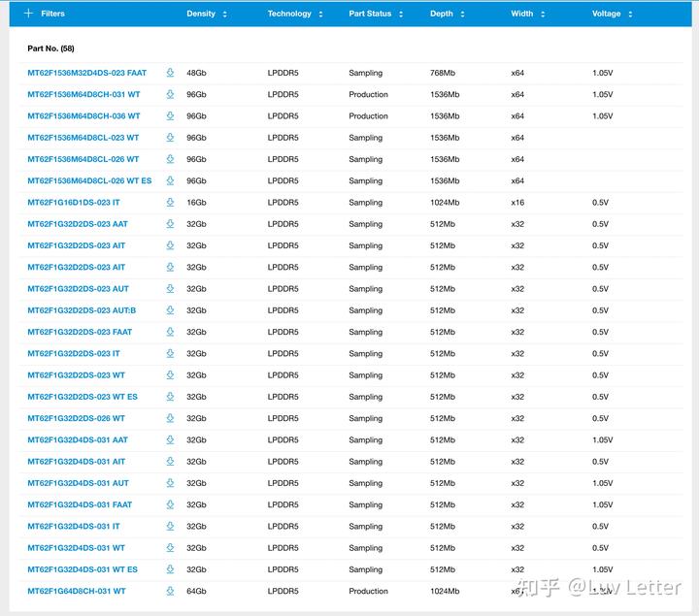Sort rows by Width column
The height and width of the screenshot is (616, 699).
tap(543, 15)
